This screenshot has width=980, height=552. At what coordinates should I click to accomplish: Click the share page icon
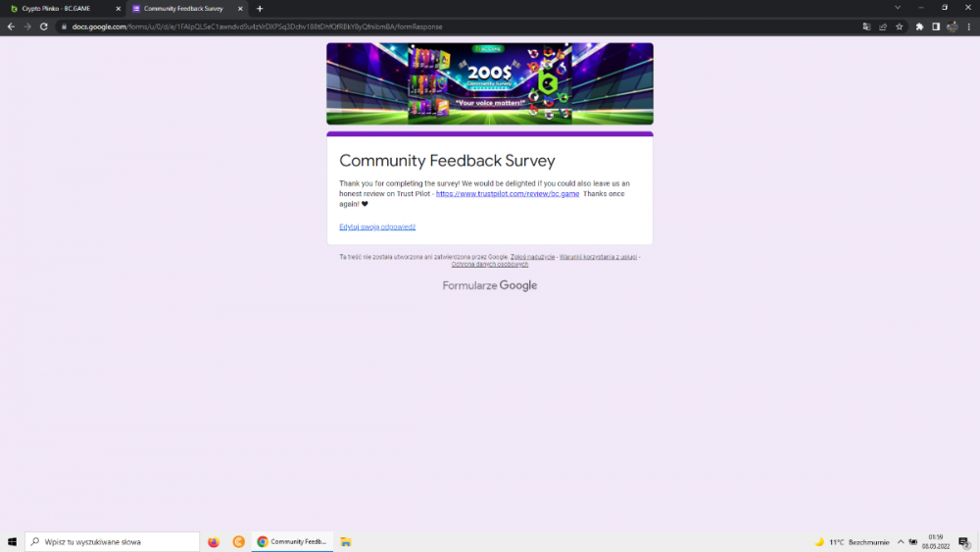pos(883,26)
